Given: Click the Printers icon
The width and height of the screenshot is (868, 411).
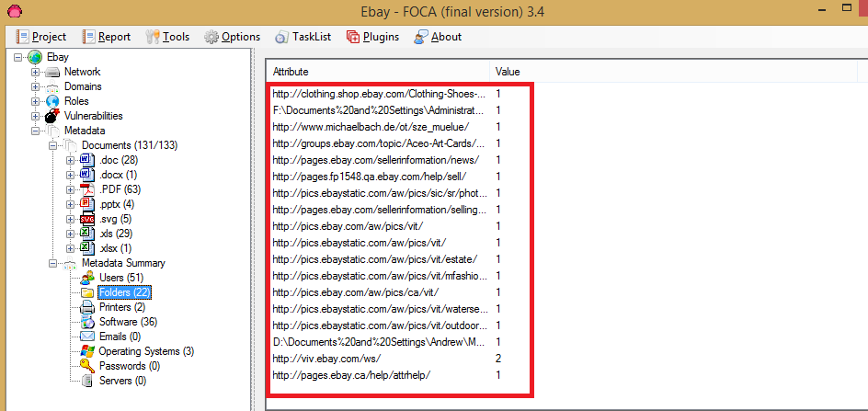Looking at the screenshot, I should (87, 307).
